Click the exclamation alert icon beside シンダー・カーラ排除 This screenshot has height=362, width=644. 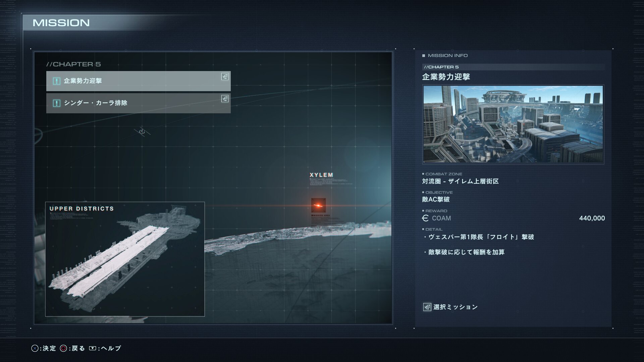pyautogui.click(x=56, y=103)
